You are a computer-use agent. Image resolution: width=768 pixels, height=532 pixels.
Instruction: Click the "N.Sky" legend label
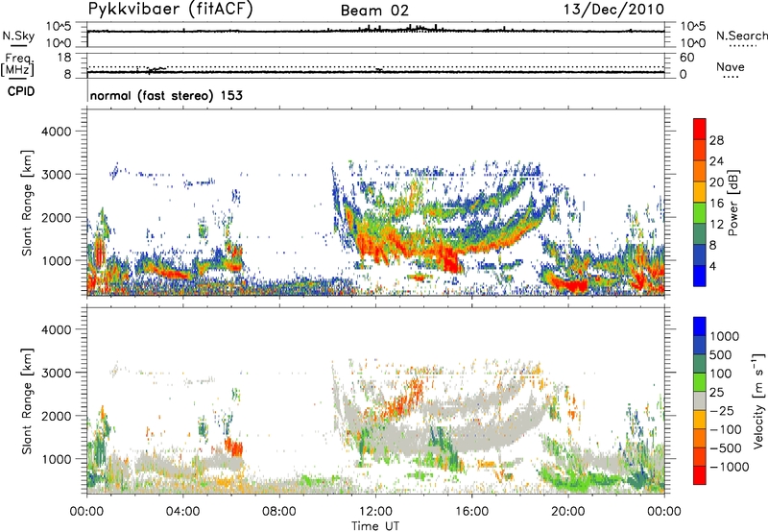click(18, 36)
